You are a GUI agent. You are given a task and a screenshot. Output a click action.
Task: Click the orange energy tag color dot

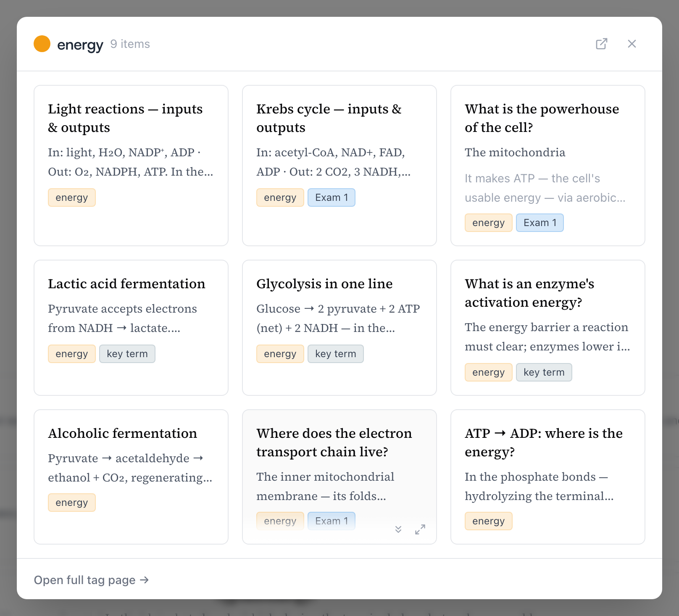pos(42,44)
